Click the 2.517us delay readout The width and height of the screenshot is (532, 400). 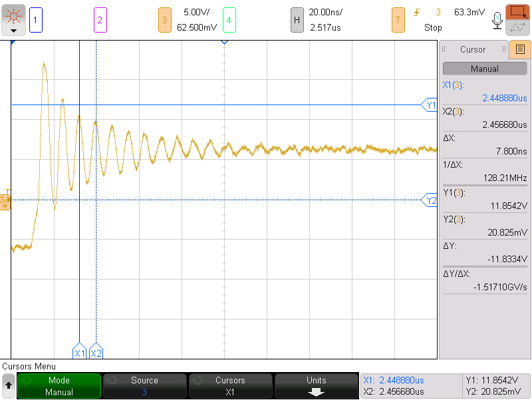(325, 27)
